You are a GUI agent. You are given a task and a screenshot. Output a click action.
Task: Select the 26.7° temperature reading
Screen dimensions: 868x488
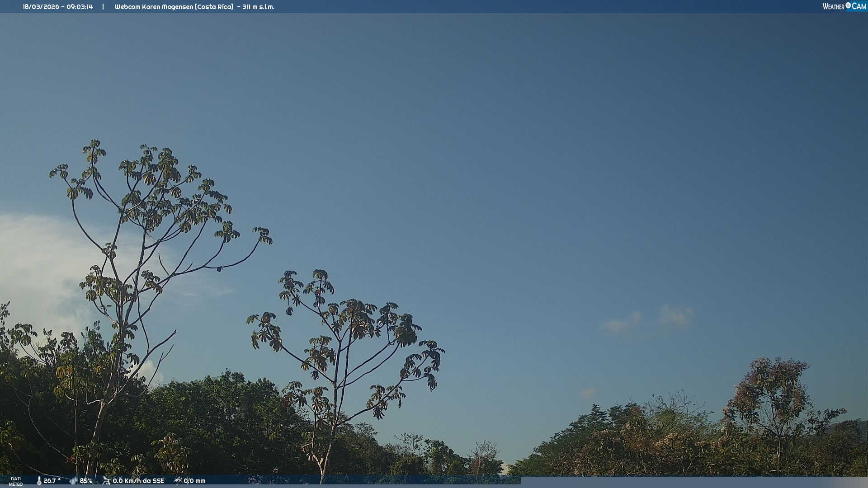coord(52,481)
